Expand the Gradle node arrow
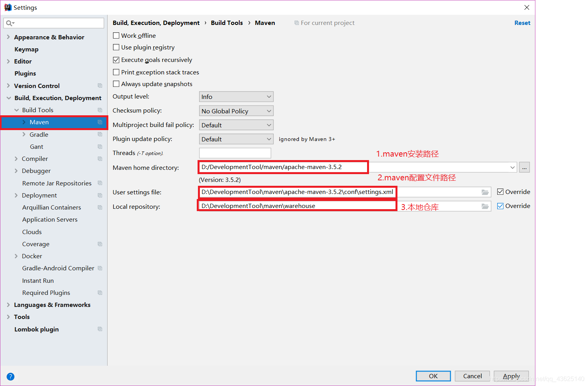 click(24, 134)
